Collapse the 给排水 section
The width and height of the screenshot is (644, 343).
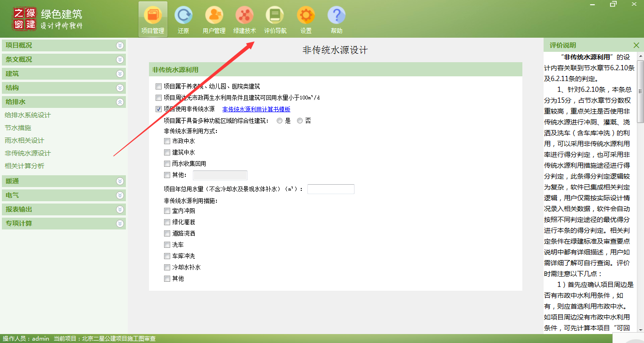click(x=119, y=102)
